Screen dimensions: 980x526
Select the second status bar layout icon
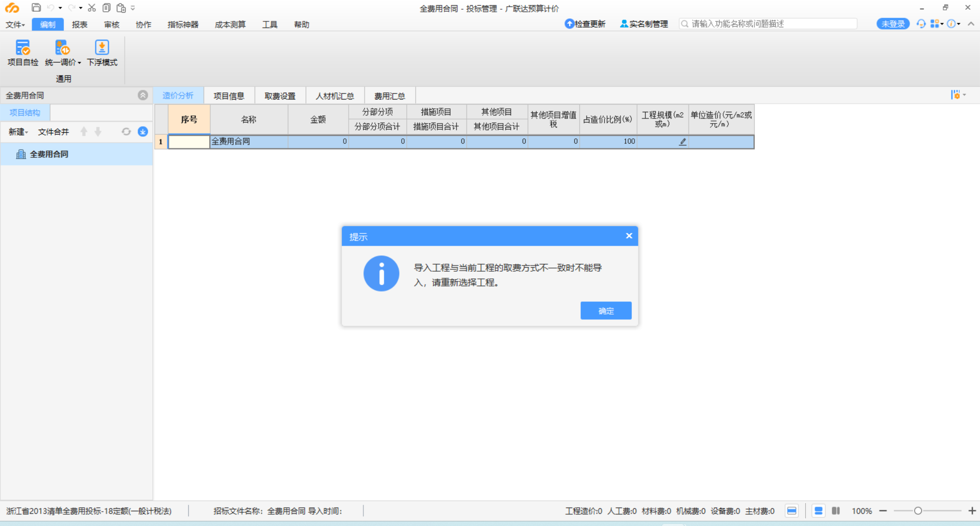[819, 511]
